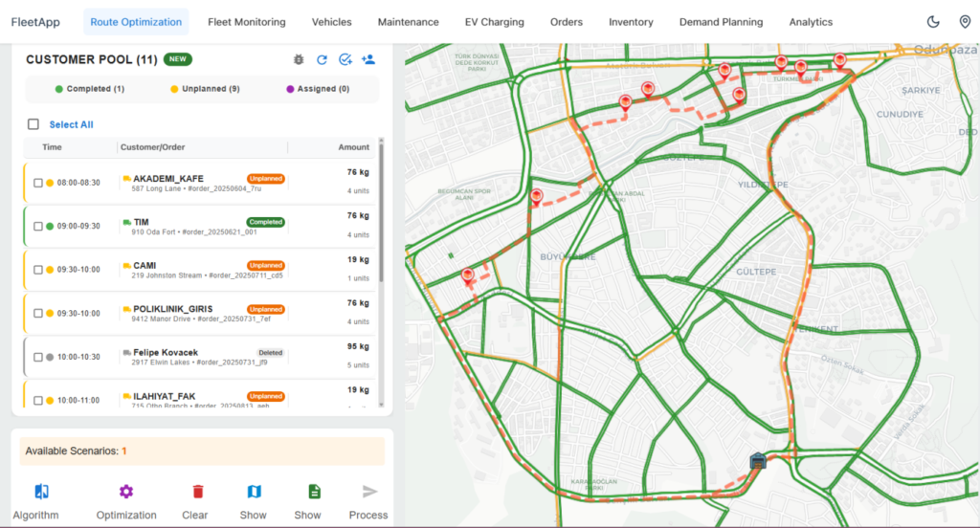The height and width of the screenshot is (528, 980).
Task: Click the depot marker on the map
Action: 758,461
